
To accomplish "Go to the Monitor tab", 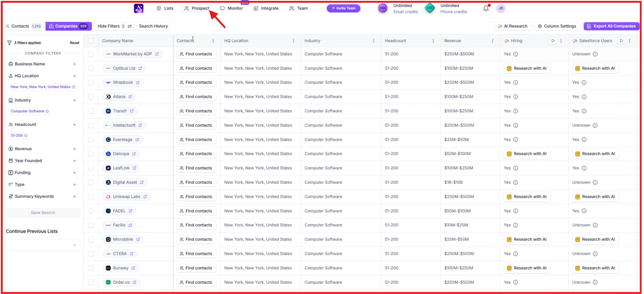I will click(231, 8).
